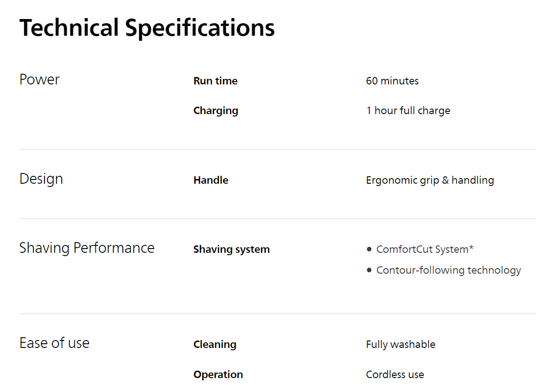The image size is (536, 392).
Task: Click the Fully washable value
Action: (401, 344)
